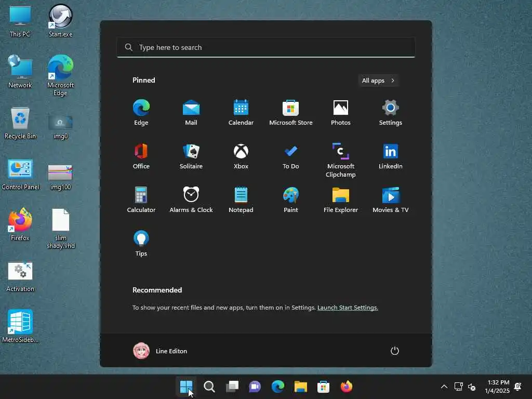Select the Control Panel desktop icon
This screenshot has width=532, height=399.
coord(20,175)
